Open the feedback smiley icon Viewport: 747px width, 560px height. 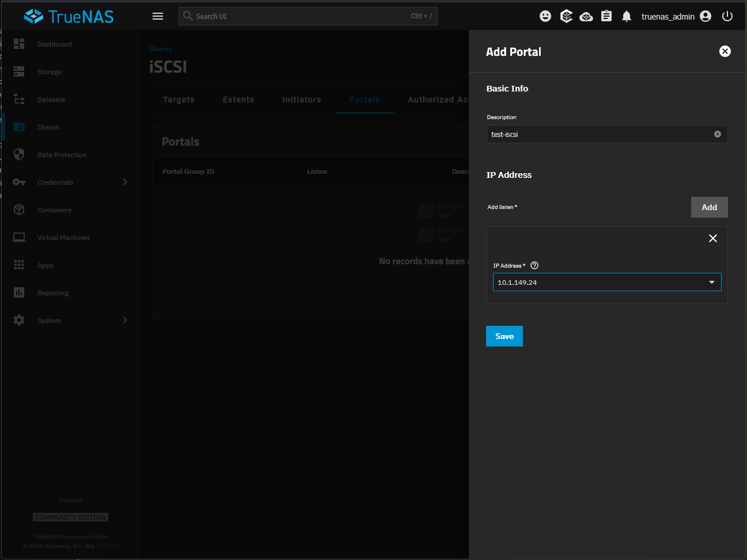pyautogui.click(x=545, y=16)
